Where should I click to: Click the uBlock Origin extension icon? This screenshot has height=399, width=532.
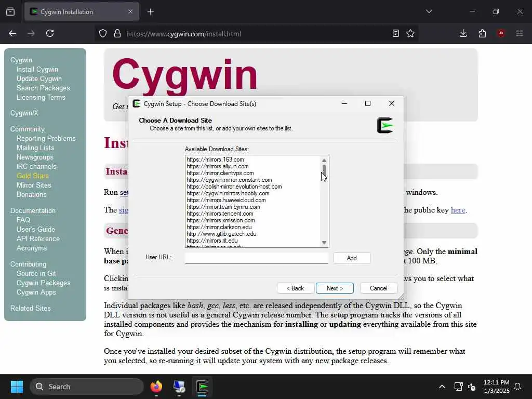(x=501, y=33)
